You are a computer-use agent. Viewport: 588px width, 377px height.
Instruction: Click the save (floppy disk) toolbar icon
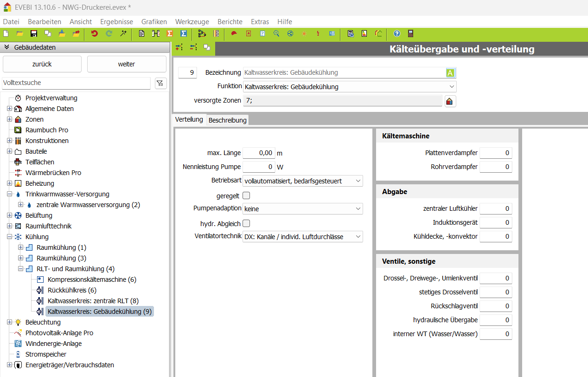(x=34, y=33)
